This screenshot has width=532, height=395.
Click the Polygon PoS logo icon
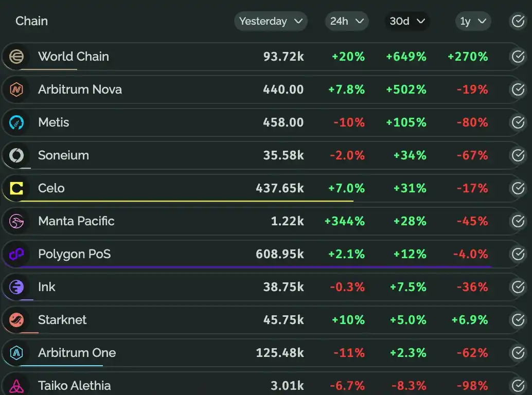16,254
